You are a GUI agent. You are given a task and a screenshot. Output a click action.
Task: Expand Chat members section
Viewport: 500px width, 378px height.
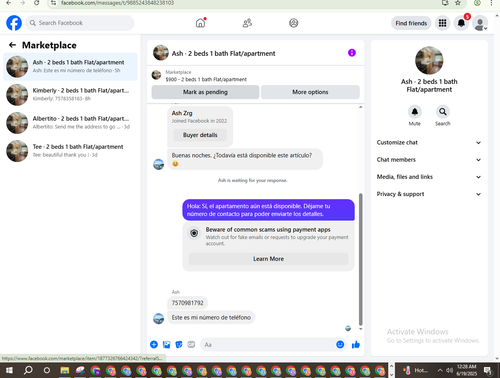pos(429,160)
